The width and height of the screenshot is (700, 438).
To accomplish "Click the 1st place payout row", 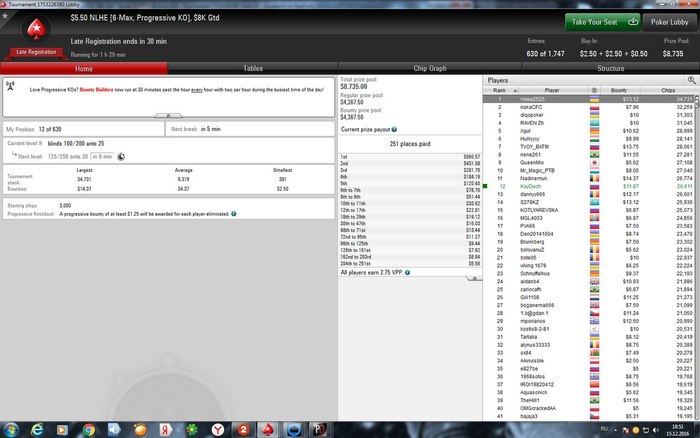I will (x=410, y=157).
